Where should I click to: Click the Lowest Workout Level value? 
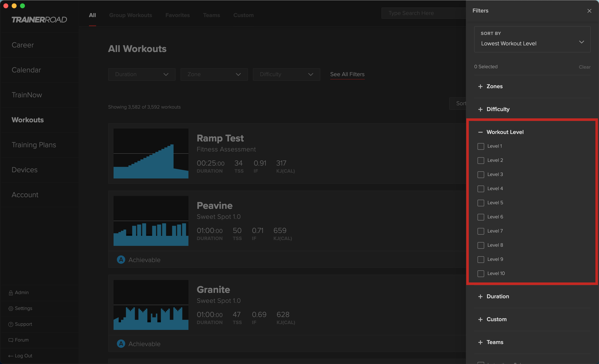(x=509, y=43)
